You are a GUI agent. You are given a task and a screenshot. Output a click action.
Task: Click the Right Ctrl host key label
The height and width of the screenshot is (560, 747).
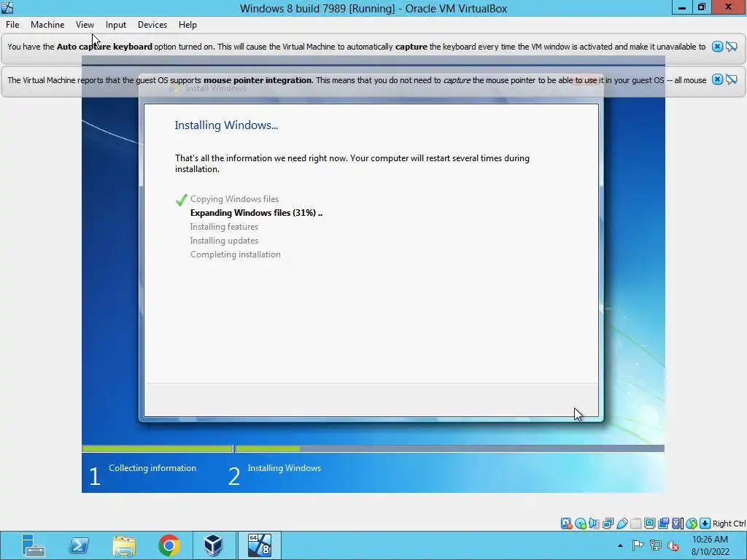[729, 524]
